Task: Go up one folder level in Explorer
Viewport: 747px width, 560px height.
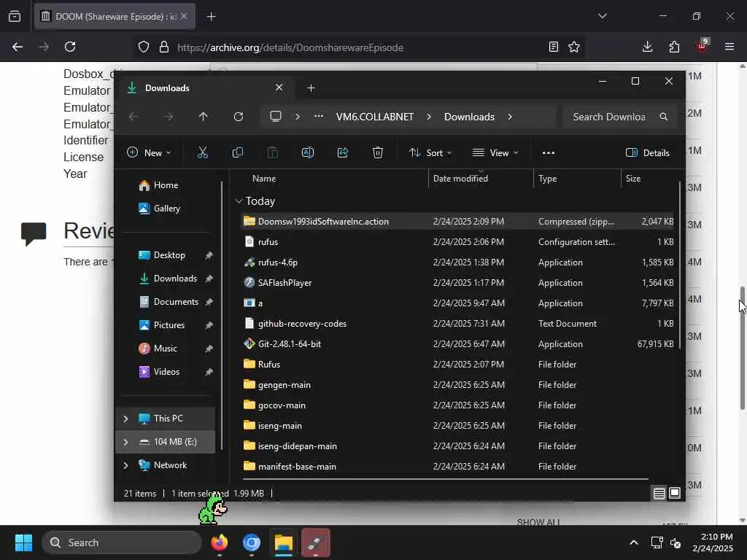Action: [x=203, y=117]
